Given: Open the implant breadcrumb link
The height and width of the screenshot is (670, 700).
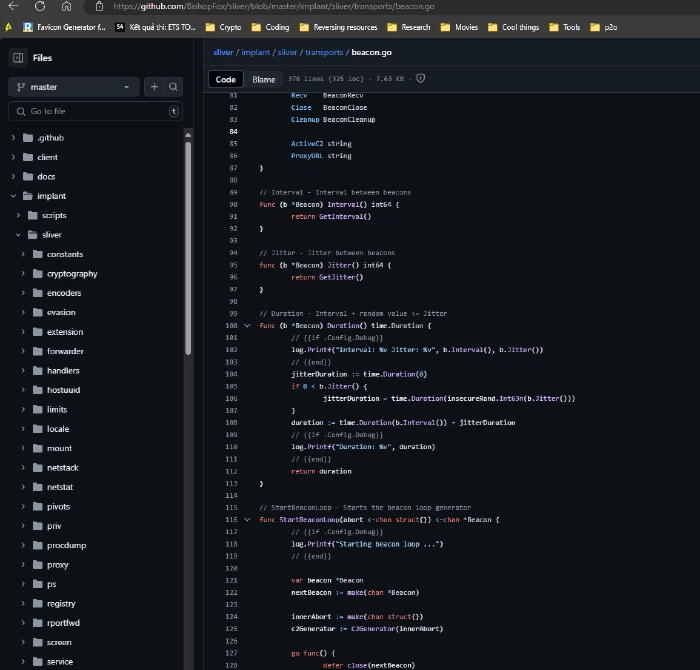Looking at the screenshot, I should 255,52.
